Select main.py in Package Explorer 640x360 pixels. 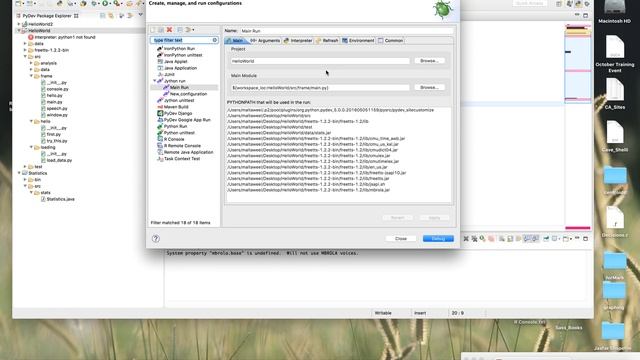[51, 102]
